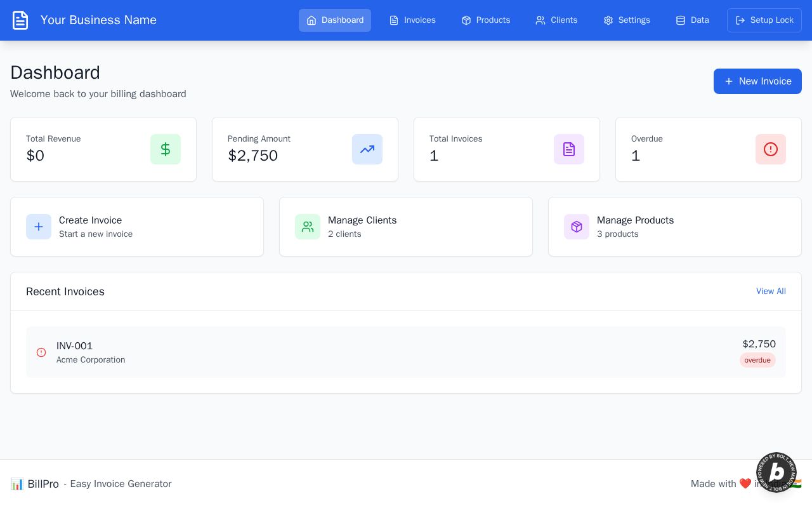The image size is (812, 508).
Task: Click the overdue alert icon beside INV-001
Action: 41,352
